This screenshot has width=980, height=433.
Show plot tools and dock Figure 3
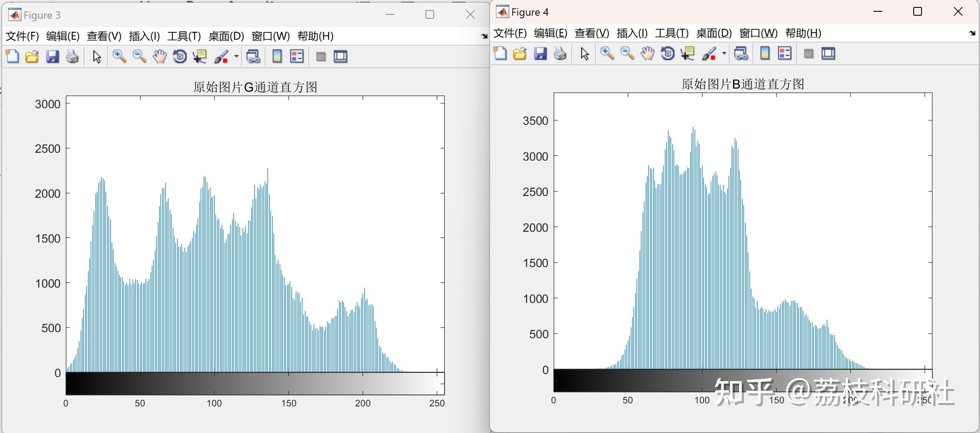click(341, 57)
